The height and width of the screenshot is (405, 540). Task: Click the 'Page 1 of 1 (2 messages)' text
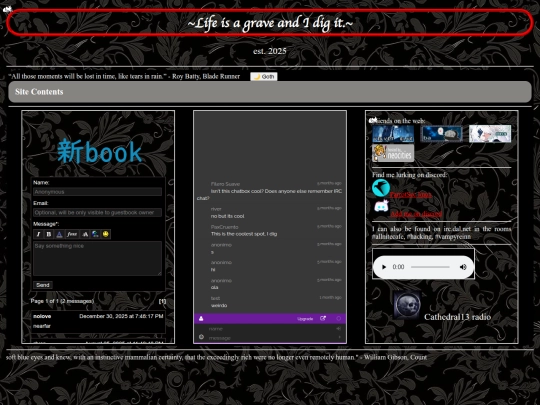[62, 301]
